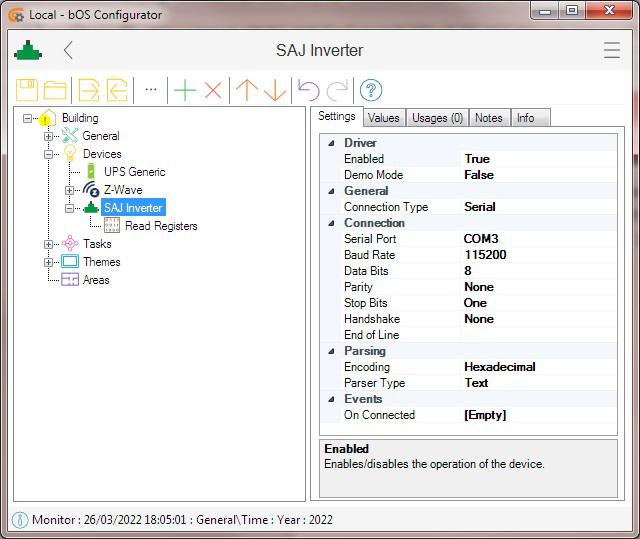This screenshot has height=539, width=640.
Task: Click the Undo arrow icon
Action: tap(308, 90)
